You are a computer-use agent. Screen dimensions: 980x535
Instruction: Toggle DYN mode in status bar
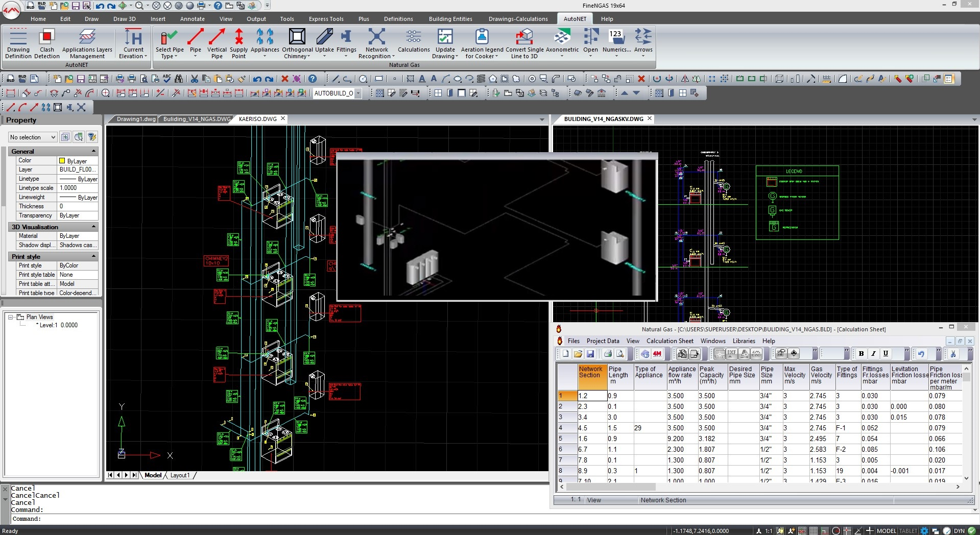[959, 531]
